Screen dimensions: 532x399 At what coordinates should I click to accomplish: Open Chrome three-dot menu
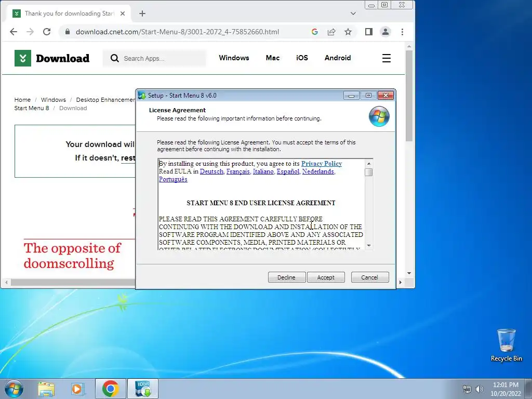click(403, 32)
